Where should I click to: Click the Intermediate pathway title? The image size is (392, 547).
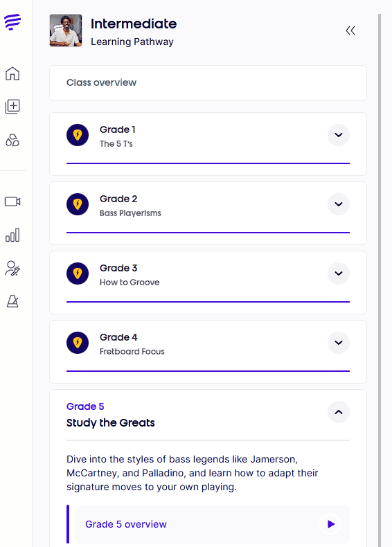click(x=134, y=24)
